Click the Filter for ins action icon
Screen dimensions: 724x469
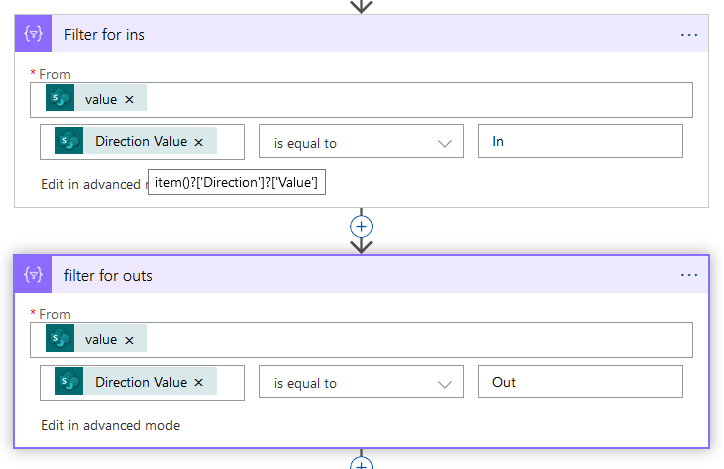33,34
